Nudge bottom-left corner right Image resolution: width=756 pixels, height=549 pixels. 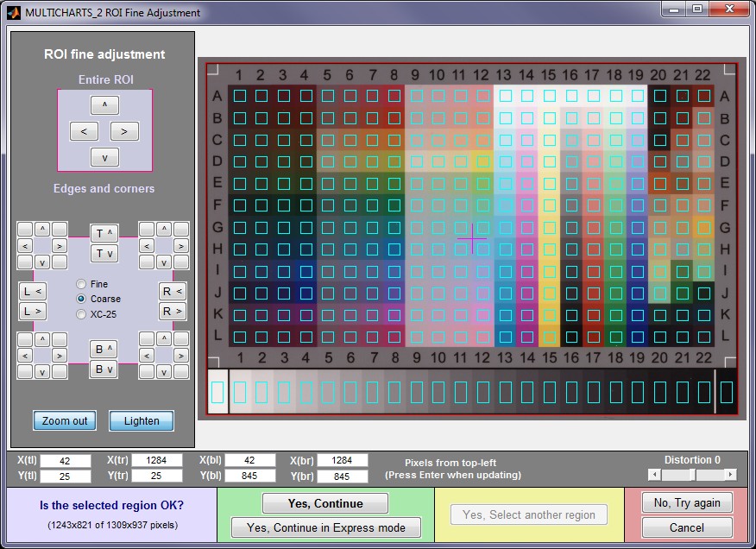point(60,356)
